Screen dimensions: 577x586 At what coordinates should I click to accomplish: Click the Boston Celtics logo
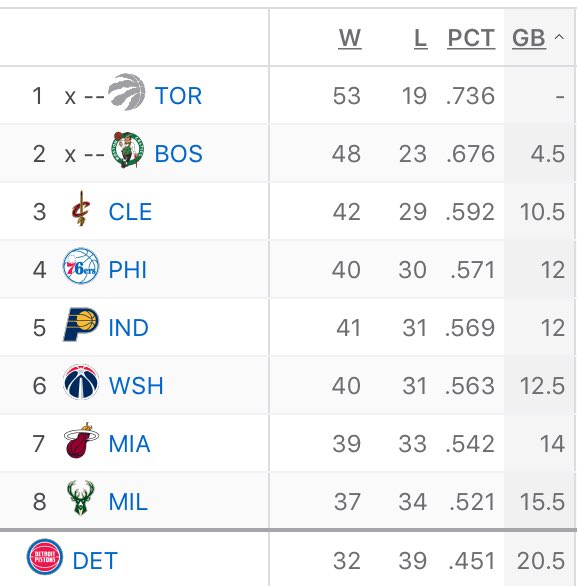click(x=127, y=149)
